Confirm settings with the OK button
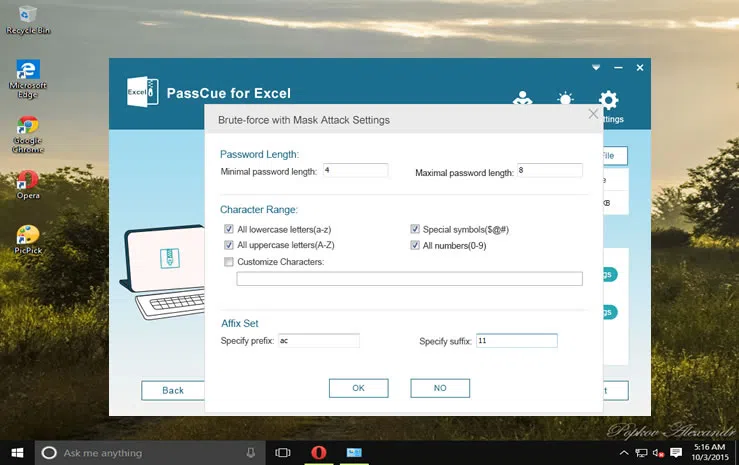Image resolution: width=739 pixels, height=465 pixels. (359, 388)
